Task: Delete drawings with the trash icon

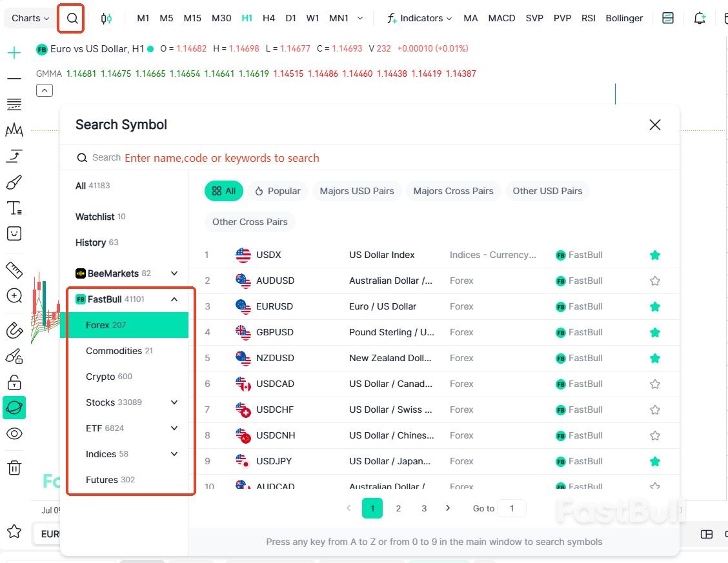Action: coord(14,468)
